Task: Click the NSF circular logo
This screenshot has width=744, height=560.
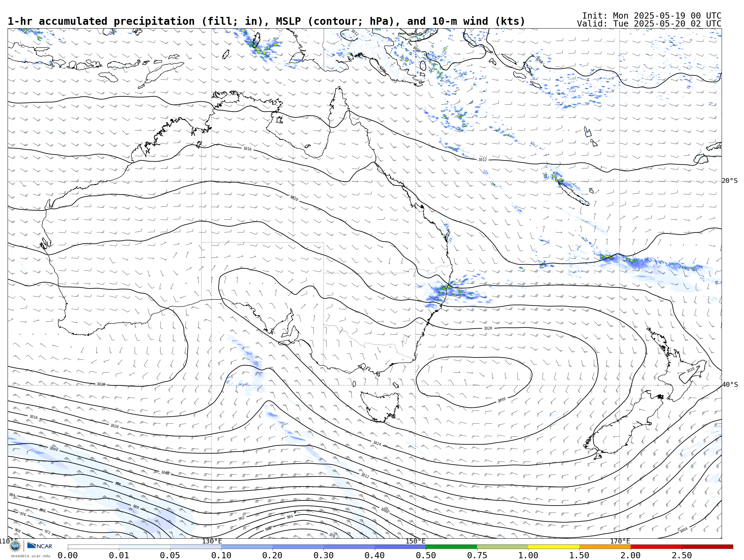Action: [x=15, y=546]
